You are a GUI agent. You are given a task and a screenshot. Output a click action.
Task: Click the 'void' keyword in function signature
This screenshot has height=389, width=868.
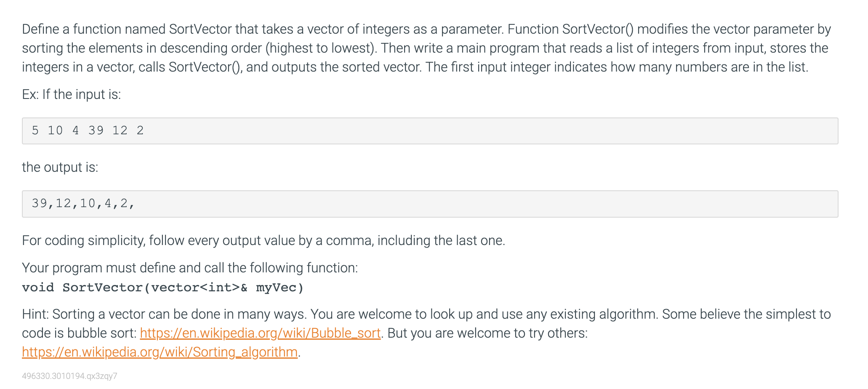38,288
